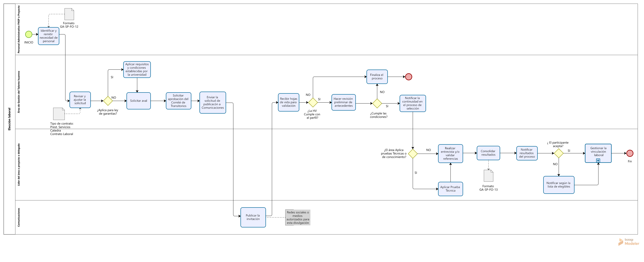Select the 'Identificar y remitir necesidad de personal' task
The image size is (644, 262).
pyautogui.click(x=49, y=36)
